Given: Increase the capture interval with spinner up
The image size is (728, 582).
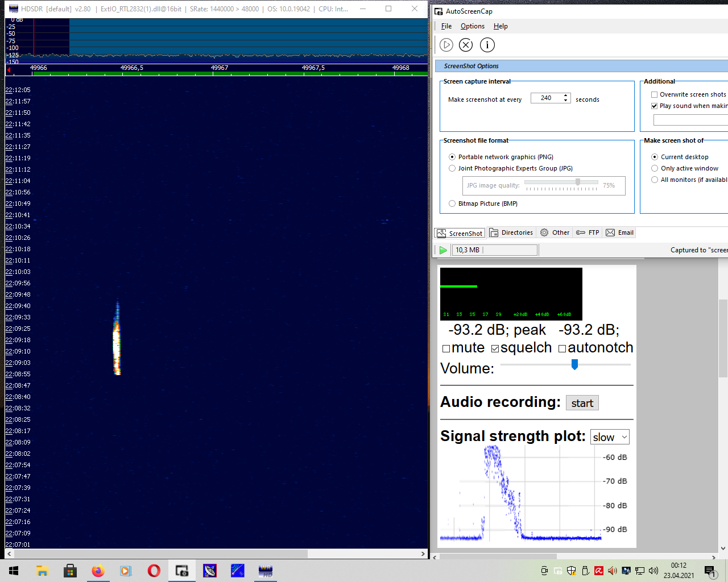Looking at the screenshot, I should click(565, 95).
